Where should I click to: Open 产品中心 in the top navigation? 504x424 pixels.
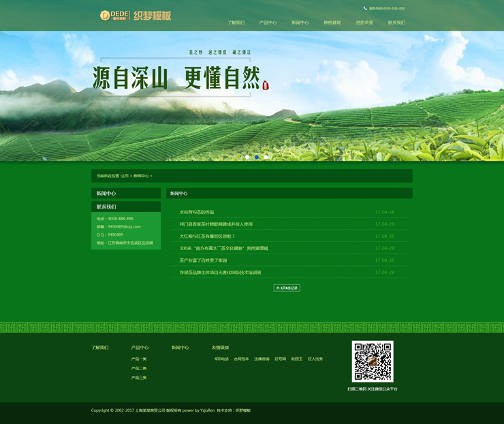(268, 22)
